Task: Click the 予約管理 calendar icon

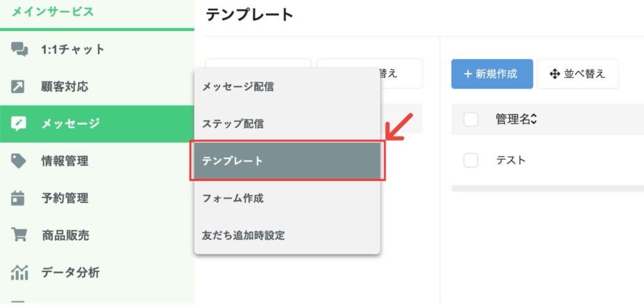Action: (x=18, y=198)
